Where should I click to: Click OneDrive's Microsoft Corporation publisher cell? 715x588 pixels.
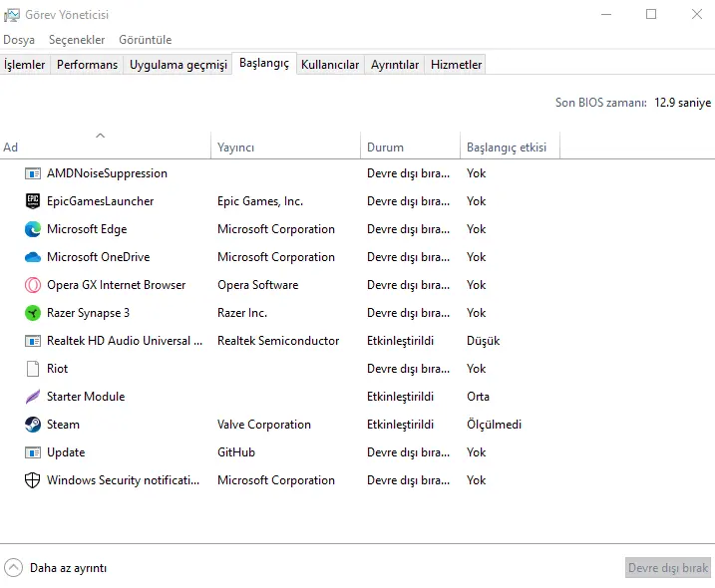(x=276, y=257)
